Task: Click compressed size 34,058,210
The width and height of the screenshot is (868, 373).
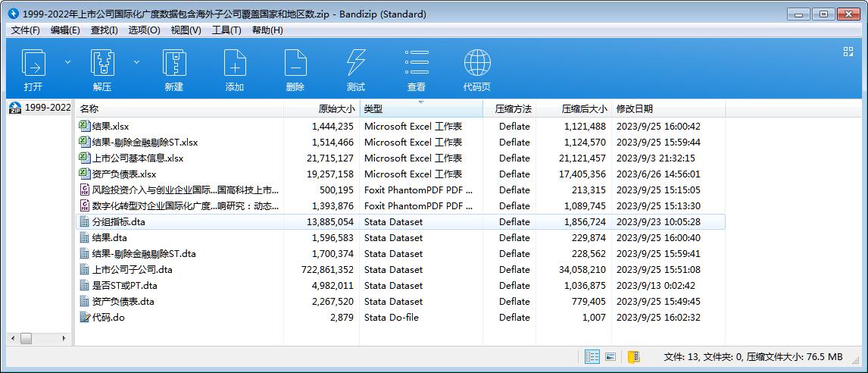Action: click(582, 270)
